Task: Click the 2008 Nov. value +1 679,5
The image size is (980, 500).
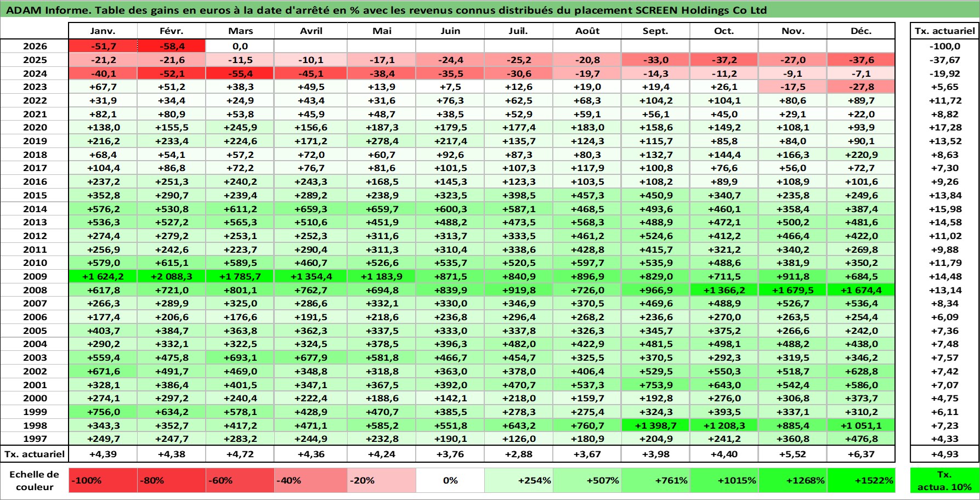Action: click(792, 291)
